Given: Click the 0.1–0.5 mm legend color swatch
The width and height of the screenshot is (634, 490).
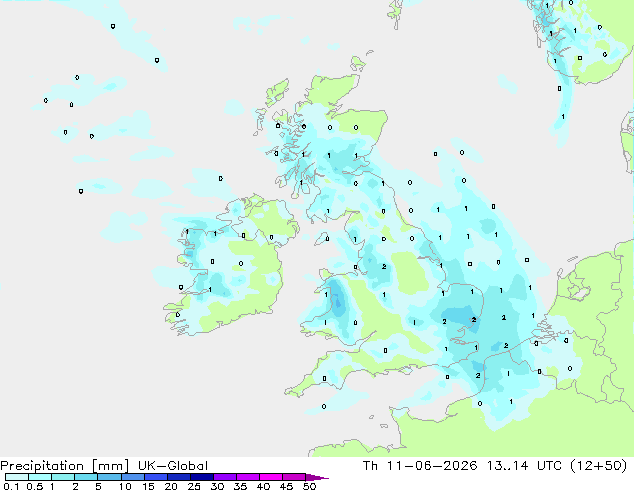Looking at the screenshot, I should [x=17, y=477].
